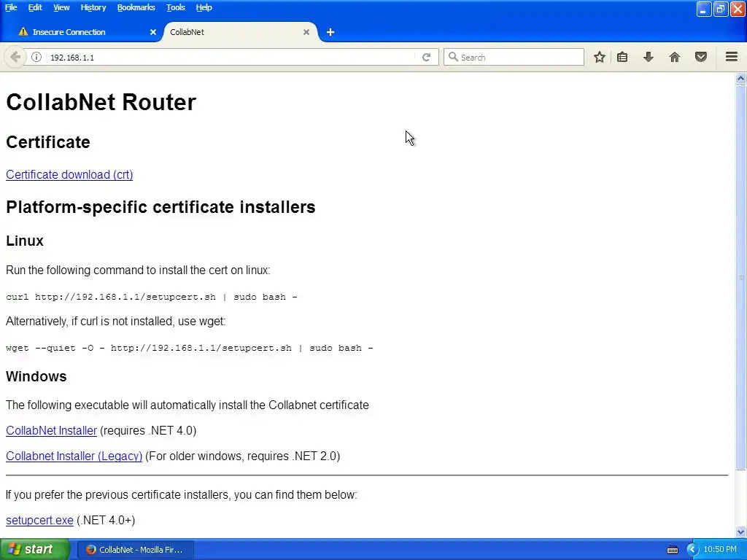
Task: Open the View menu
Action: click(x=61, y=7)
